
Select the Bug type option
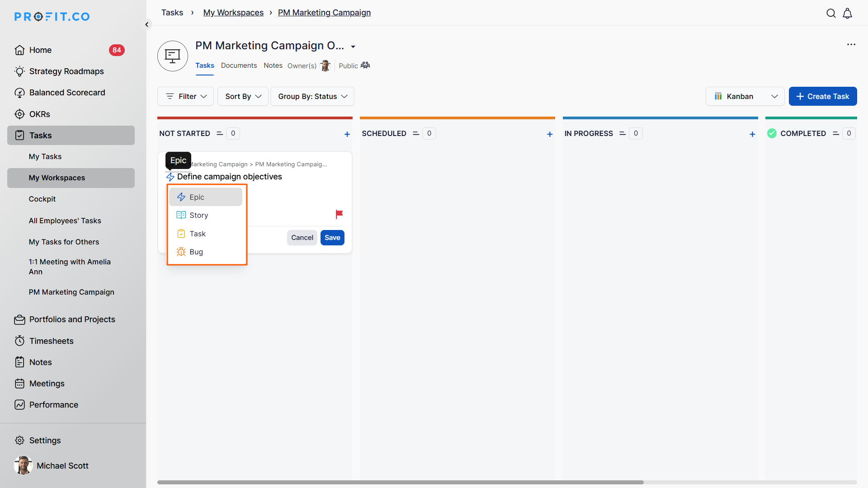[196, 252]
